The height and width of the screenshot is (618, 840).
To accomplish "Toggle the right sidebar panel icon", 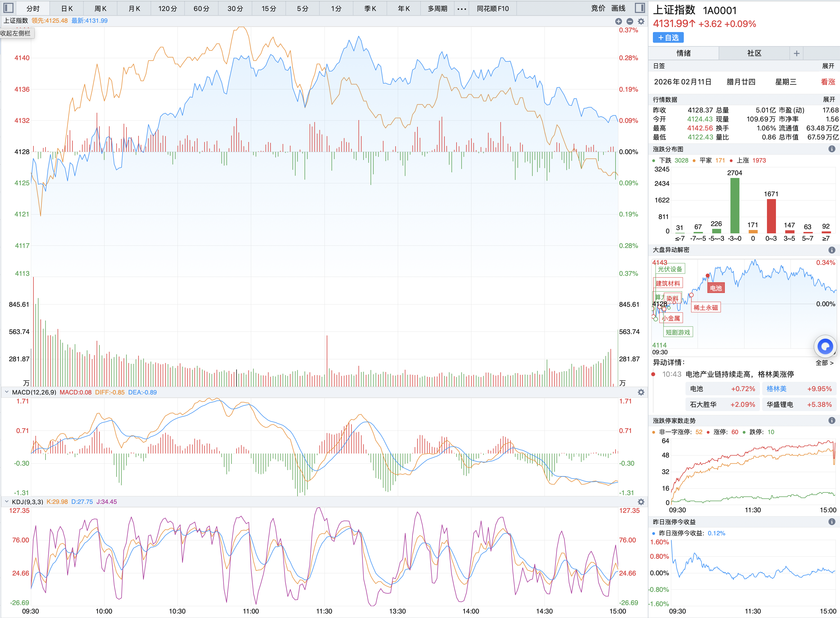I will (x=640, y=8).
